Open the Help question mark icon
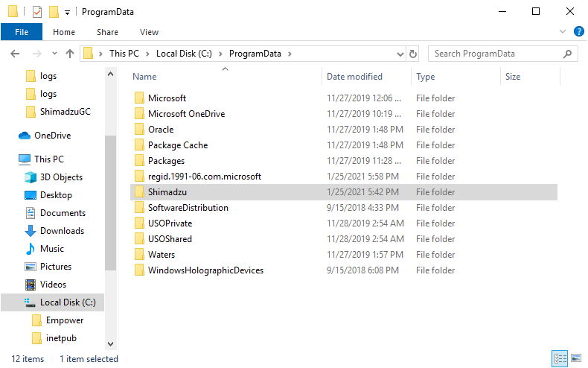This screenshot has width=588, height=368. click(x=578, y=32)
